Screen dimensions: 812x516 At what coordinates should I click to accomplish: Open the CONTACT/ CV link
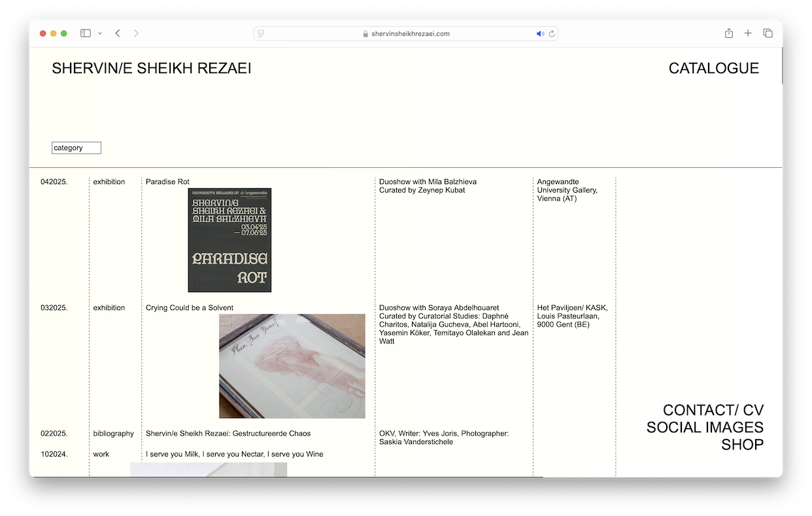point(713,410)
